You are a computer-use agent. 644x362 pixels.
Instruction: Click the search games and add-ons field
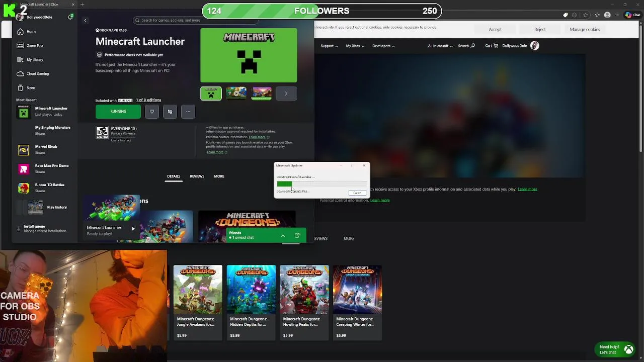tap(196, 20)
